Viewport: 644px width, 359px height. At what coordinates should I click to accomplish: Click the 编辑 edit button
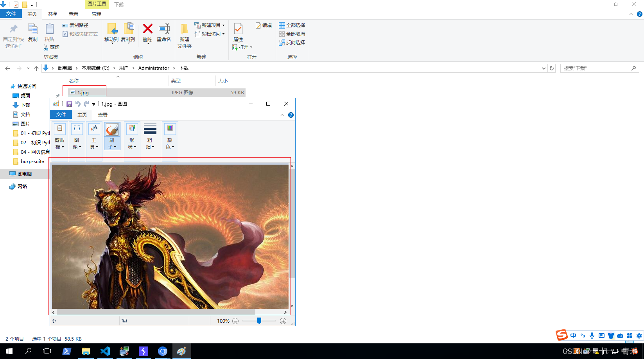click(x=264, y=25)
